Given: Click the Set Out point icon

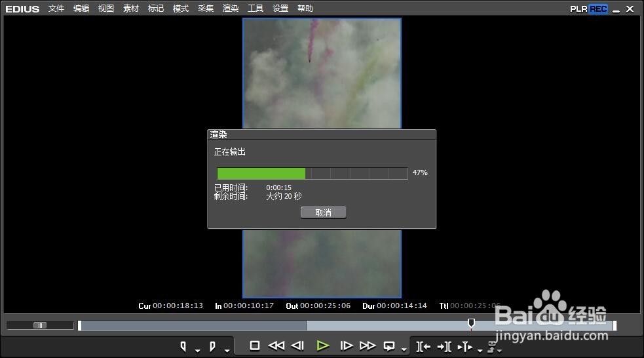Looking at the screenshot, I should 212,346.
